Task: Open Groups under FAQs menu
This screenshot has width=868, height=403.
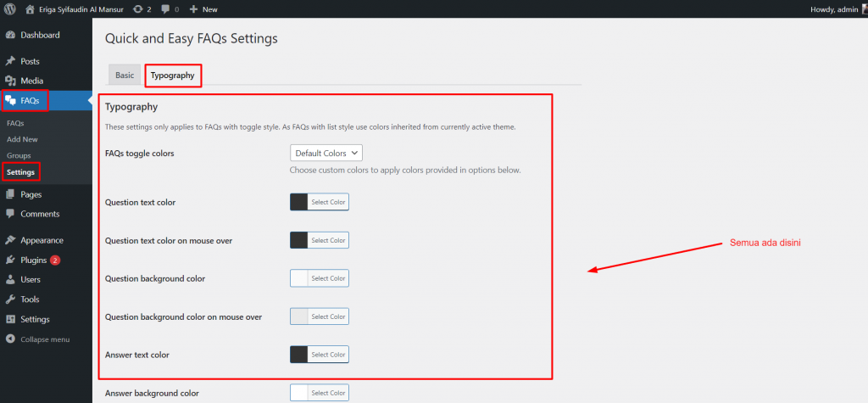Action: coord(19,155)
